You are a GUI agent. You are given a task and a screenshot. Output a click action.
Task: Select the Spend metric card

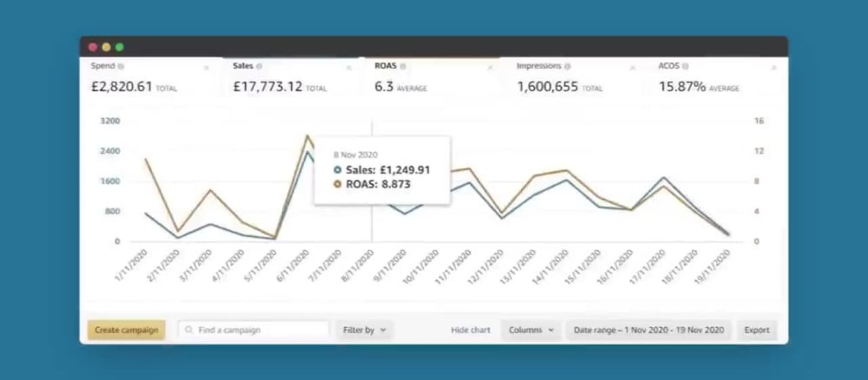coord(150,78)
